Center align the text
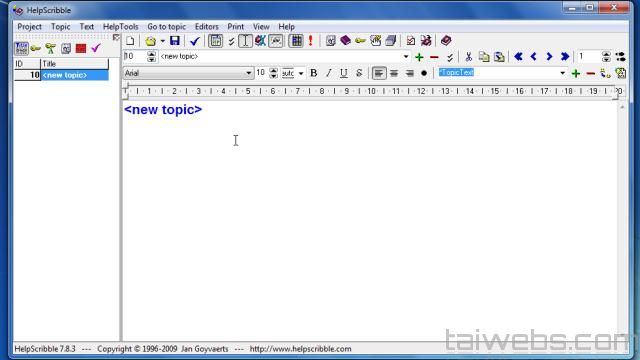Image resolution: width=640 pixels, height=360 pixels. (x=394, y=73)
